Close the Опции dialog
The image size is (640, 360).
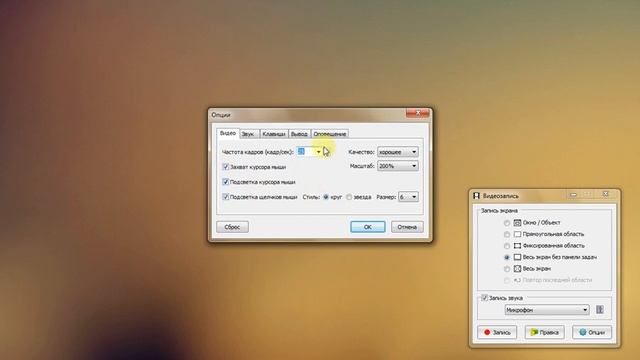418,113
